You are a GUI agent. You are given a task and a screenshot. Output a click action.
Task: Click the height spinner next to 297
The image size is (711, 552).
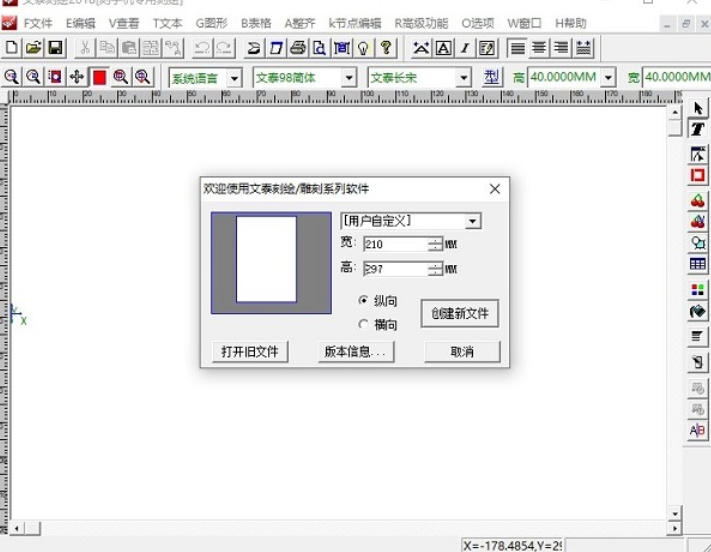(435, 269)
